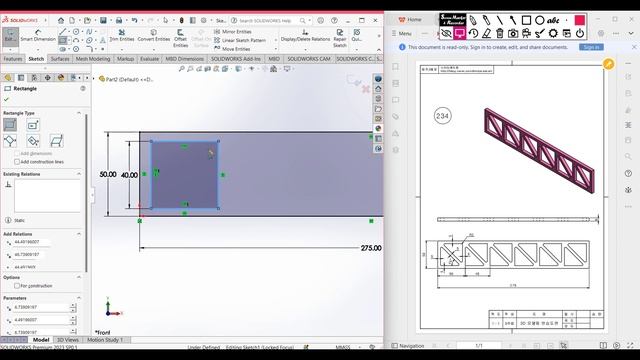Select Corner Rectangle type
The height and width of the screenshot is (360, 640).
click(x=10, y=124)
